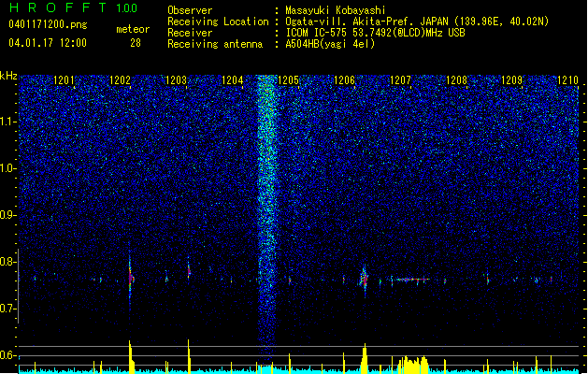Click the 1205 time marker
Screen dimensions: 588x374
click(x=288, y=80)
